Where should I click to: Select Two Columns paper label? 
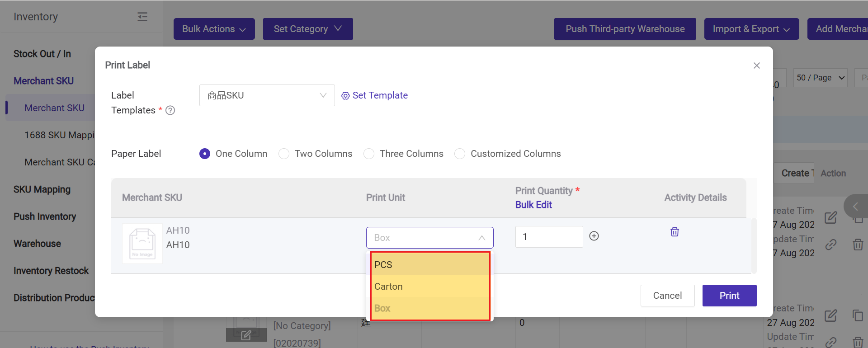point(284,154)
